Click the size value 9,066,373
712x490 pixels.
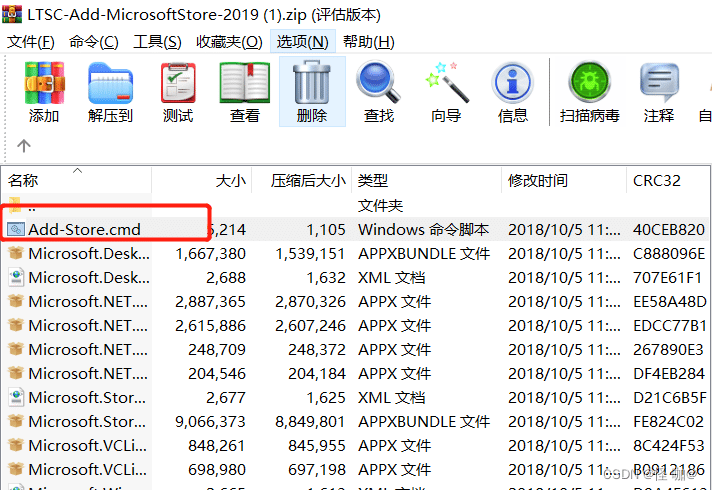click(211, 422)
